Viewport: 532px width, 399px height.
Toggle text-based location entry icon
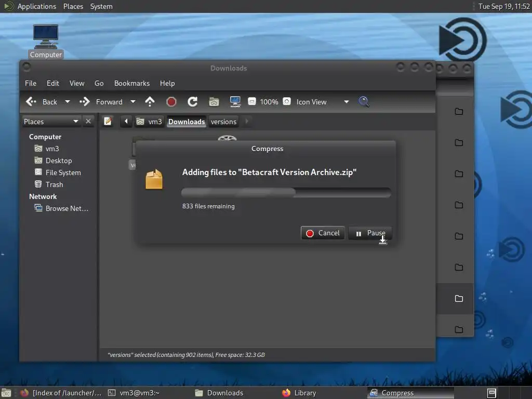108,122
